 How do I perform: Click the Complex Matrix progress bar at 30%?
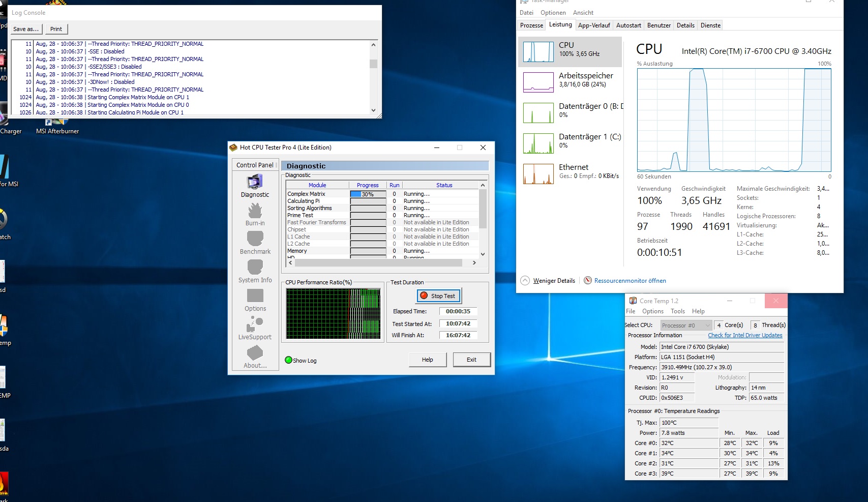[368, 194]
